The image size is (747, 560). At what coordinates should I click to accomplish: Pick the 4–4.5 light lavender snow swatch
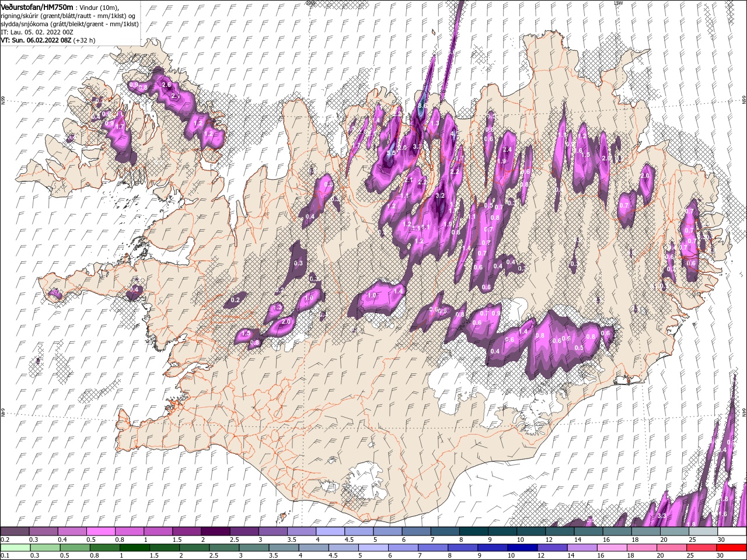tap(330, 531)
